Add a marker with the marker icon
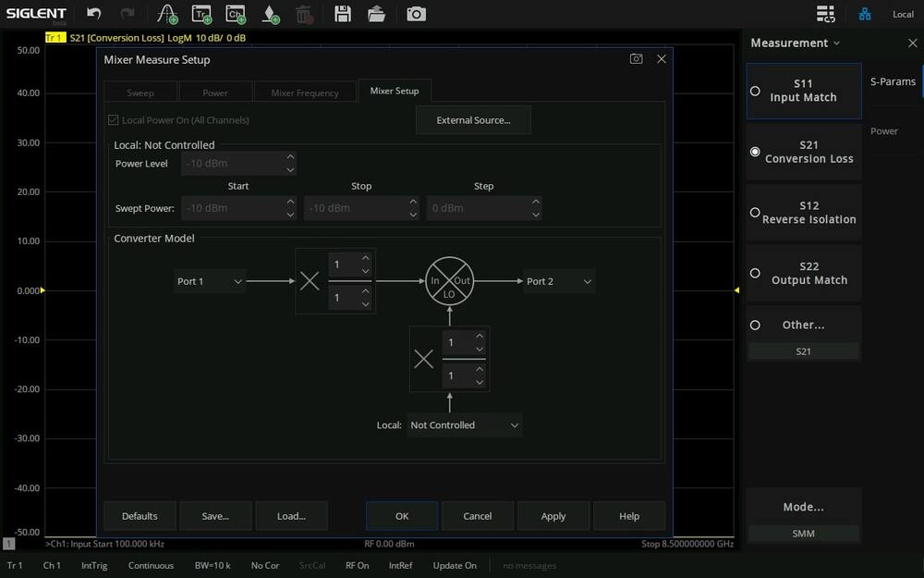 pos(271,14)
